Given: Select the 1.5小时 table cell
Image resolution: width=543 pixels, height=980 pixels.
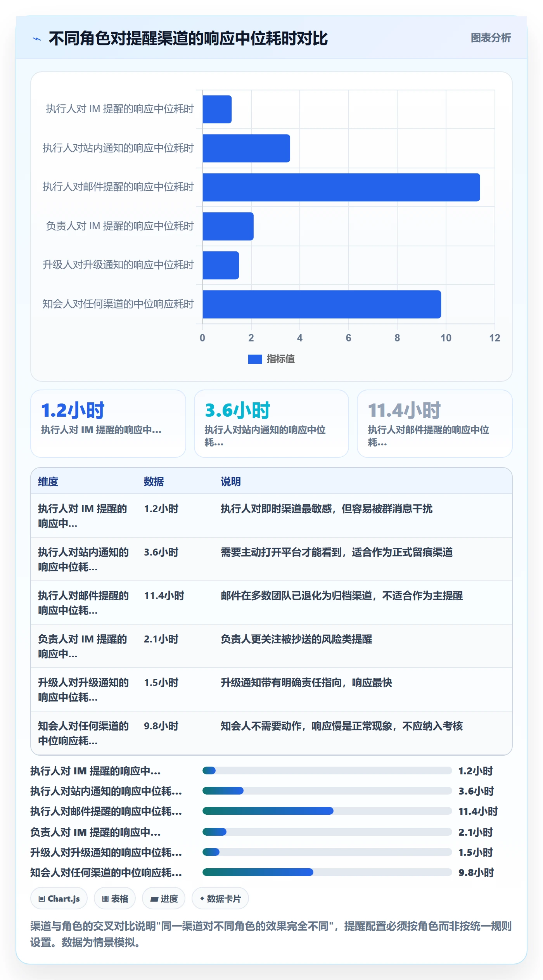Looking at the screenshot, I should coord(161,682).
